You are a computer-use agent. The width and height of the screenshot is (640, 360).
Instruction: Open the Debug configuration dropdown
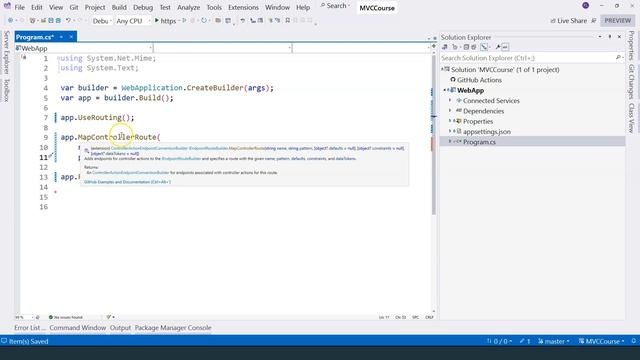102,20
